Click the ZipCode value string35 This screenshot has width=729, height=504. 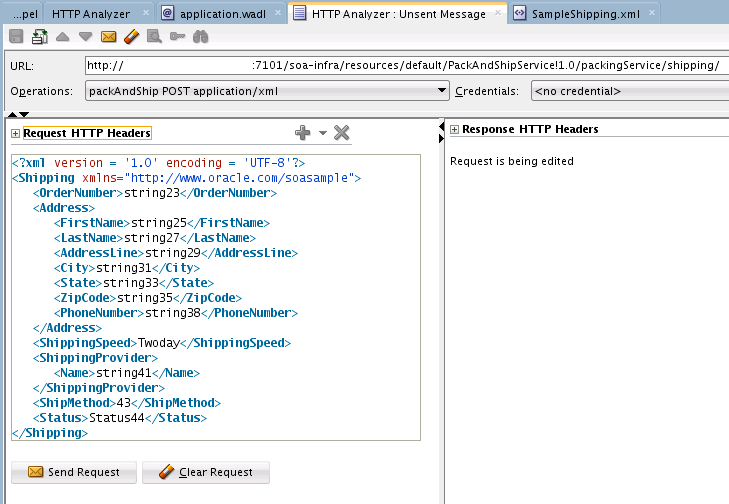pyautogui.click(x=145, y=298)
